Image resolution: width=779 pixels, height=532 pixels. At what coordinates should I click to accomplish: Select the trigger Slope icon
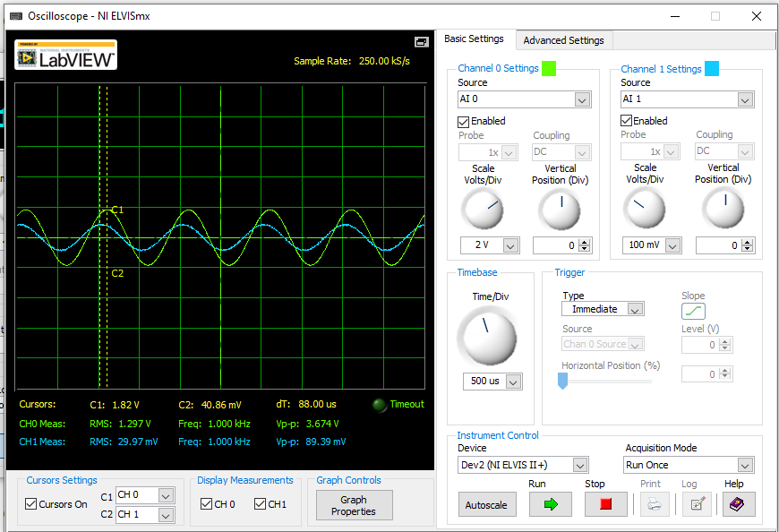click(x=693, y=309)
